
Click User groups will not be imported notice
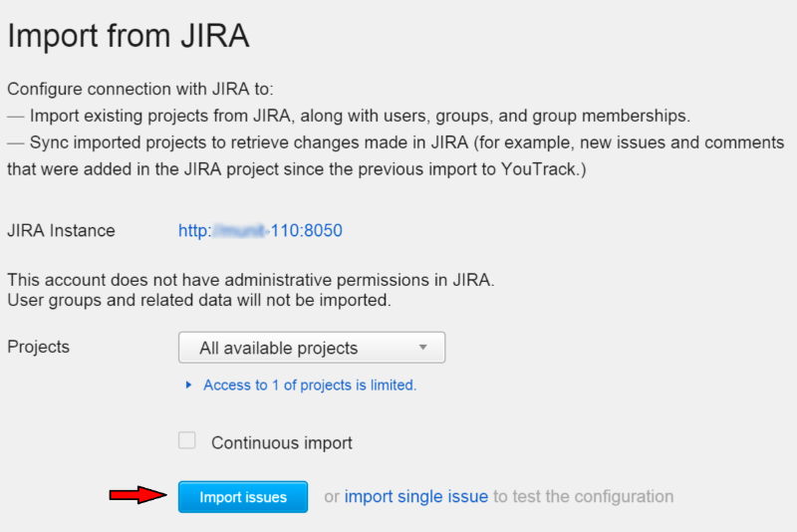tap(199, 300)
